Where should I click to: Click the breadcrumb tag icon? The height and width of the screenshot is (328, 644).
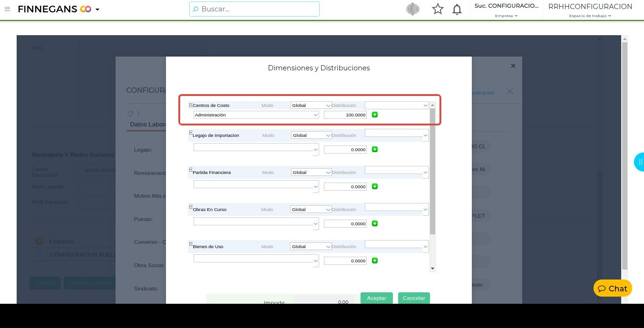[130, 114]
